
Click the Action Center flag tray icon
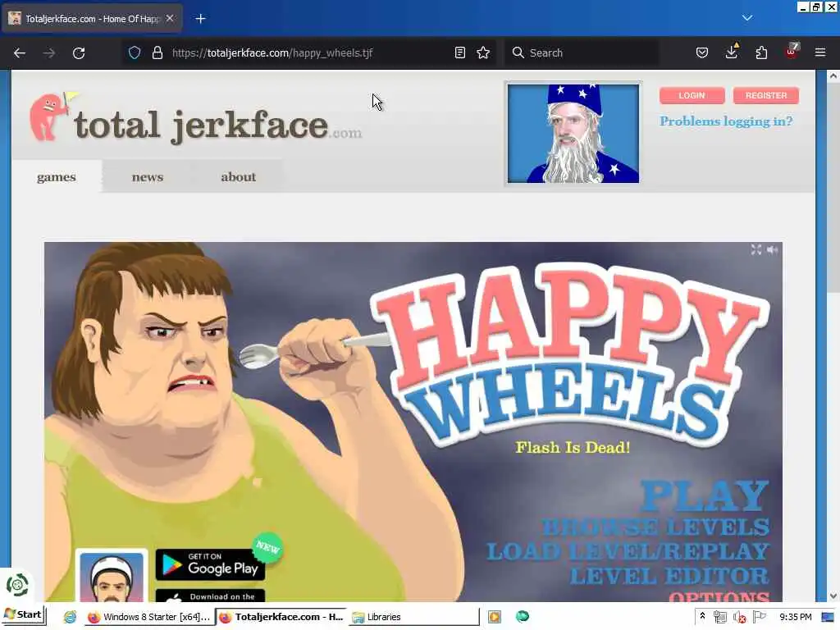(759, 617)
